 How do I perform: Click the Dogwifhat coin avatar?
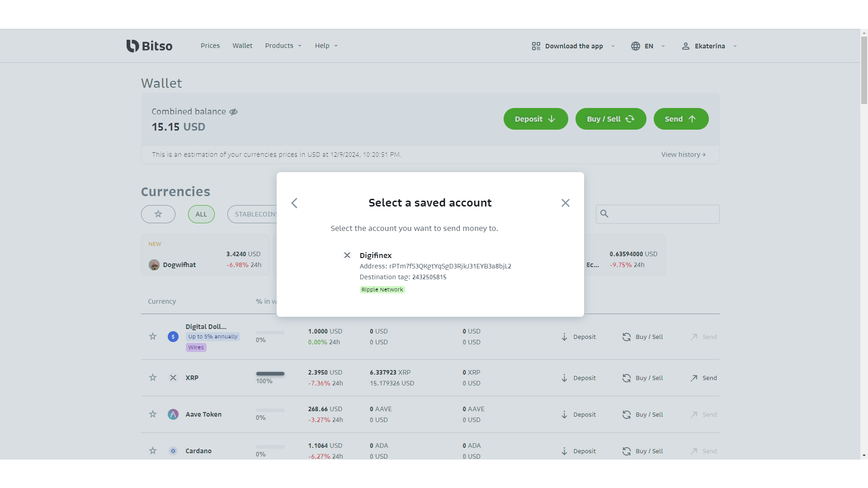[x=154, y=265]
